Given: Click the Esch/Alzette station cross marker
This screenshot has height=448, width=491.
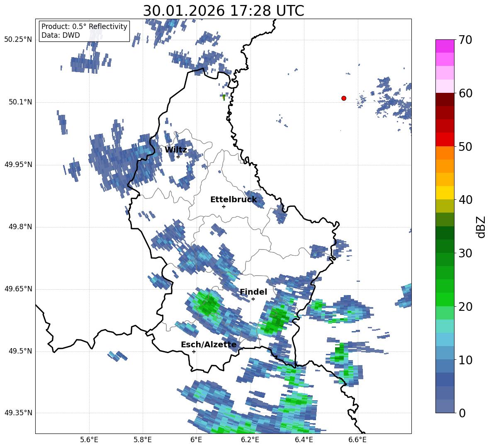Looking at the screenshot, I should pos(194,351).
